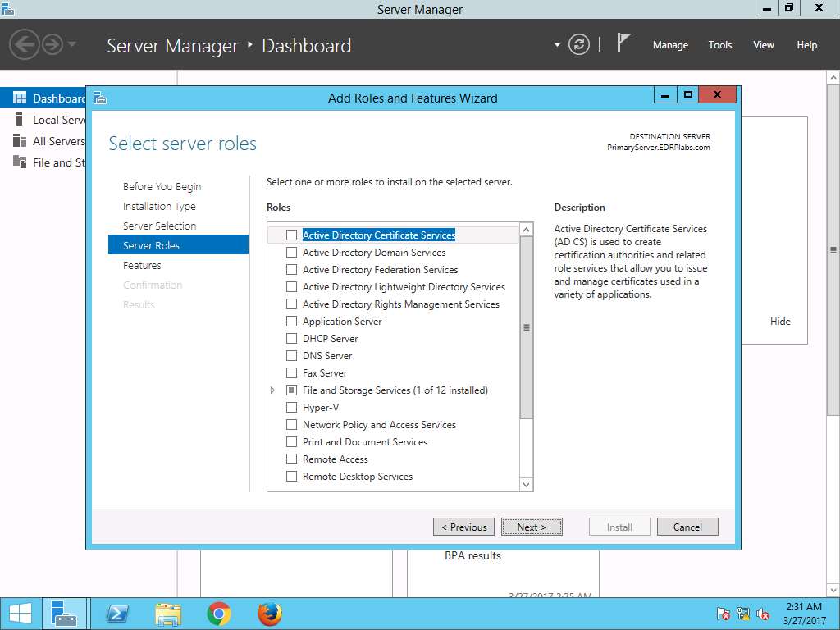Click the Next button
840x630 pixels.
pyautogui.click(x=532, y=527)
